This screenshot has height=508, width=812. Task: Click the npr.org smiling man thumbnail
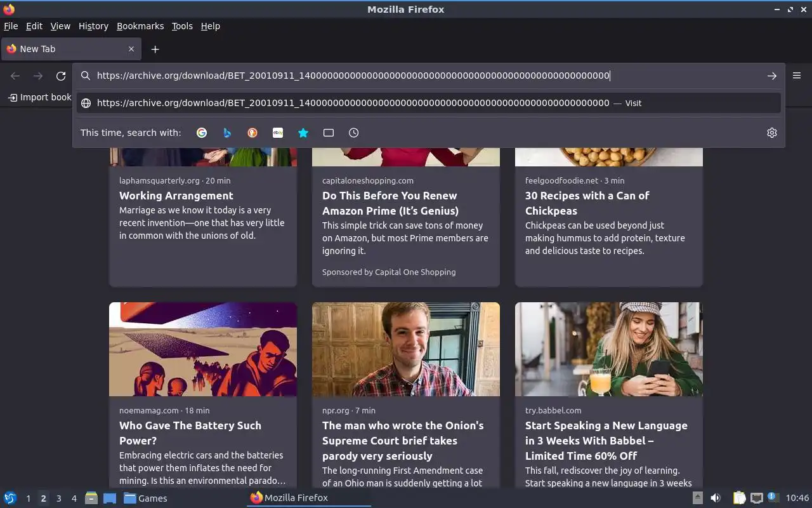pos(406,349)
